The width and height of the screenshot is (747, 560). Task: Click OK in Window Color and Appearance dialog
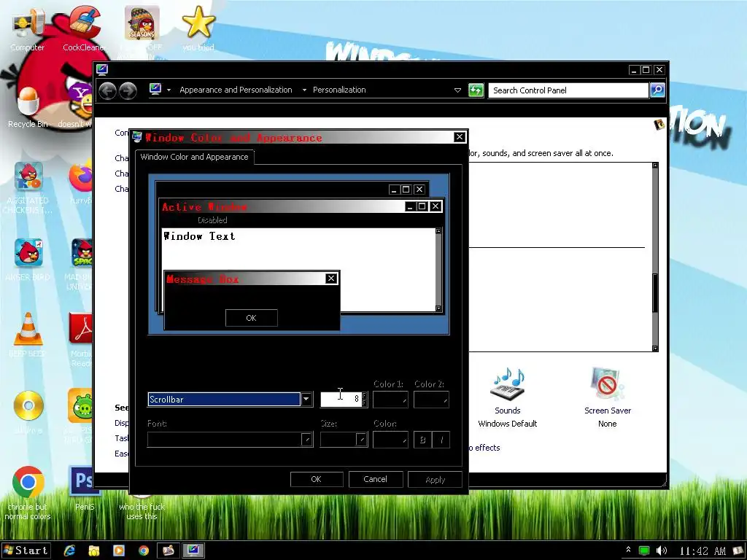pyautogui.click(x=317, y=479)
